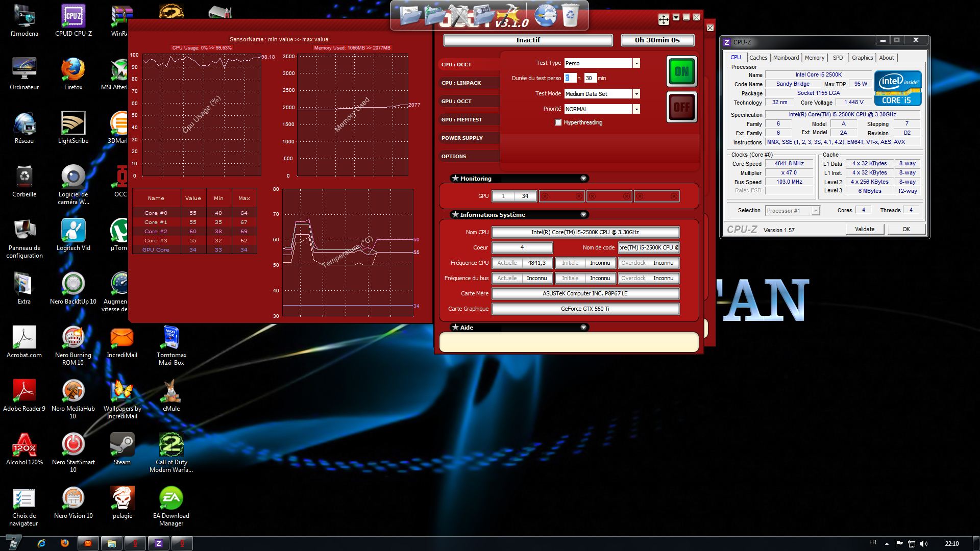
Task: Collapse the Monitoring section arrow
Action: pyautogui.click(x=583, y=179)
